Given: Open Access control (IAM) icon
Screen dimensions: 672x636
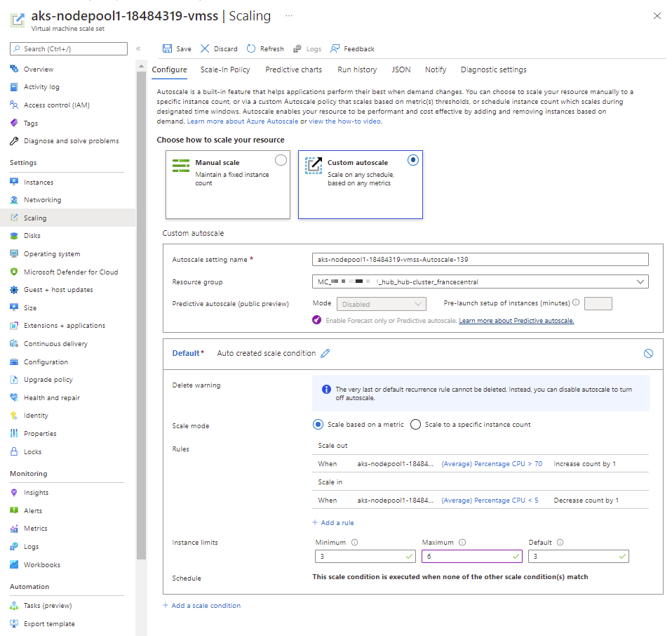Looking at the screenshot, I should click(14, 105).
